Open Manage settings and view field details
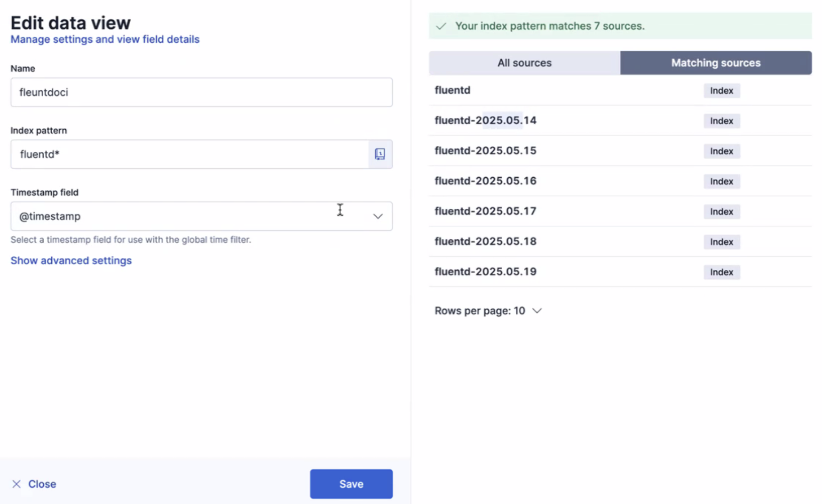The image size is (822, 504). (105, 39)
